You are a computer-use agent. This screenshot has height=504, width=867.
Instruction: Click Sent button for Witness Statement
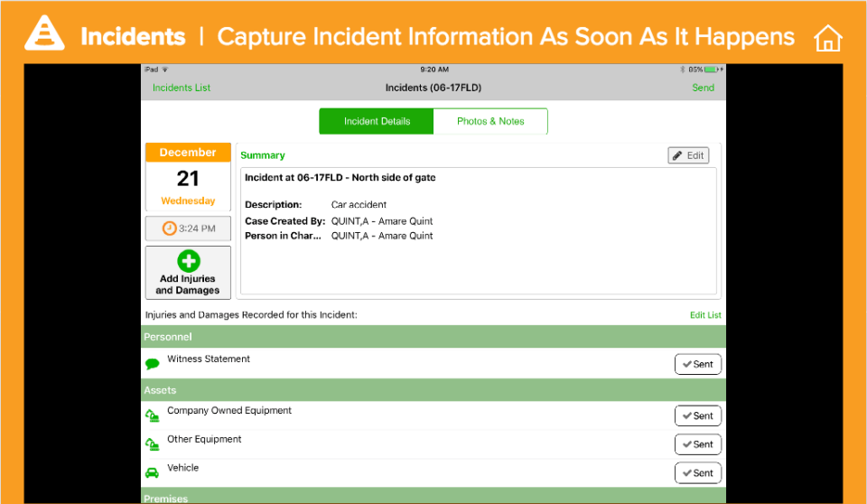tap(698, 364)
